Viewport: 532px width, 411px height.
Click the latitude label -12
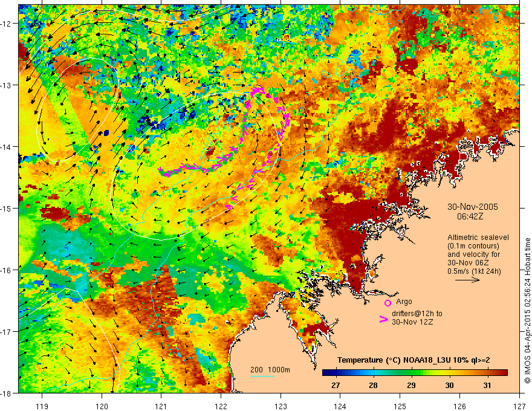[7, 24]
